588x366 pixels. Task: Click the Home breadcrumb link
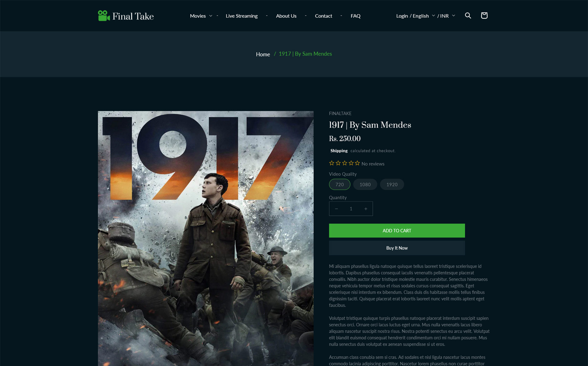tap(263, 54)
